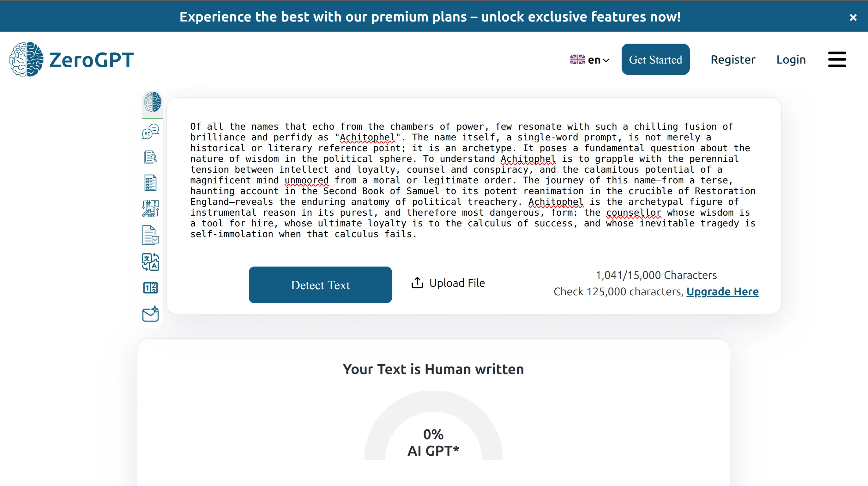Click the Get Started button

click(655, 59)
